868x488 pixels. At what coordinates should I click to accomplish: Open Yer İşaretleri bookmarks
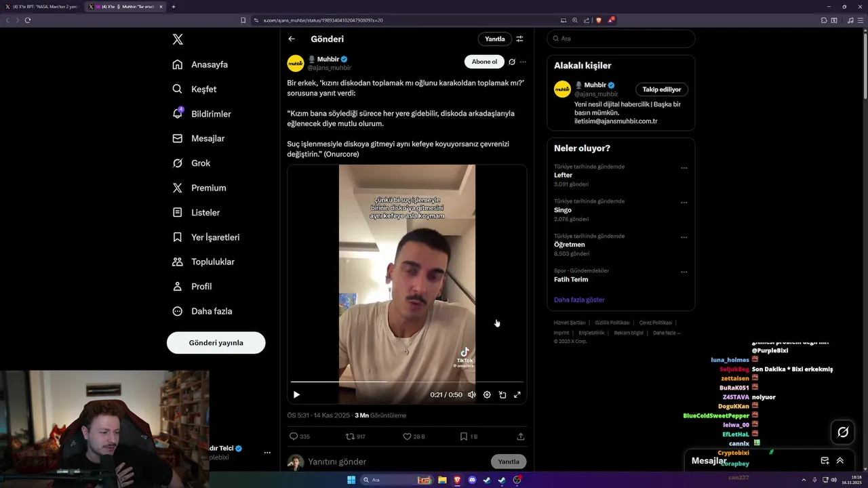point(205,237)
